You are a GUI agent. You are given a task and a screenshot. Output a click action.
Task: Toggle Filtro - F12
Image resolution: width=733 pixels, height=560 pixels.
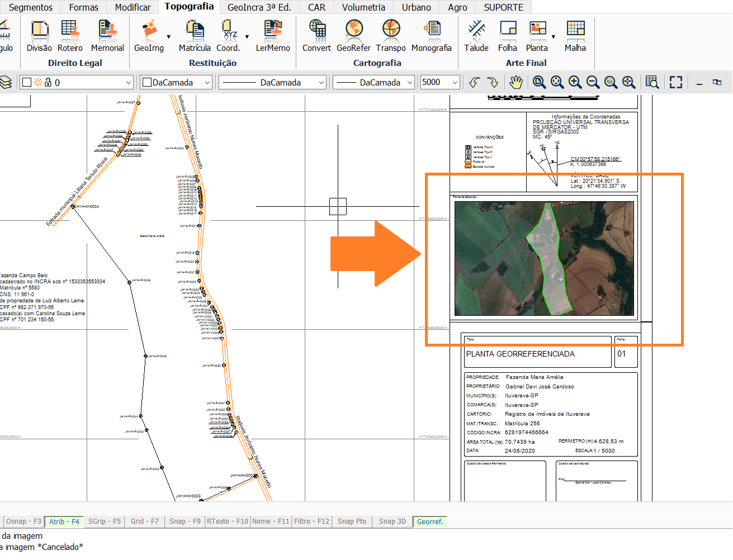pyautogui.click(x=311, y=521)
